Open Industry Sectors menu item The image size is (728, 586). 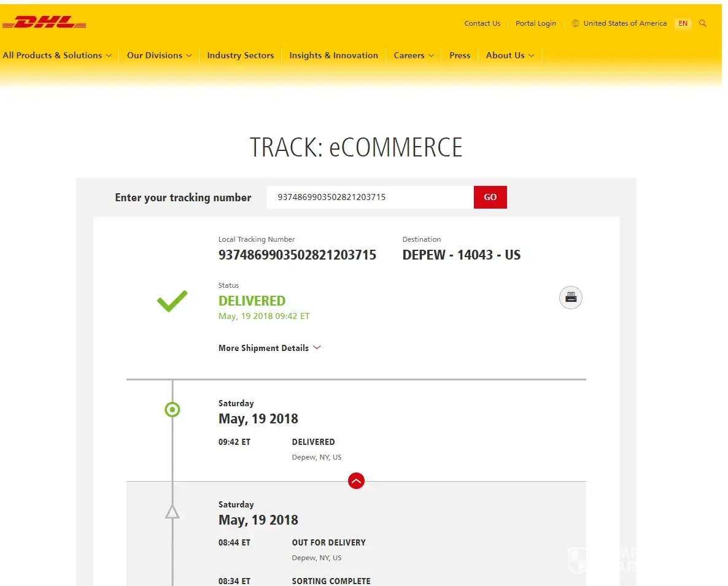(x=240, y=55)
